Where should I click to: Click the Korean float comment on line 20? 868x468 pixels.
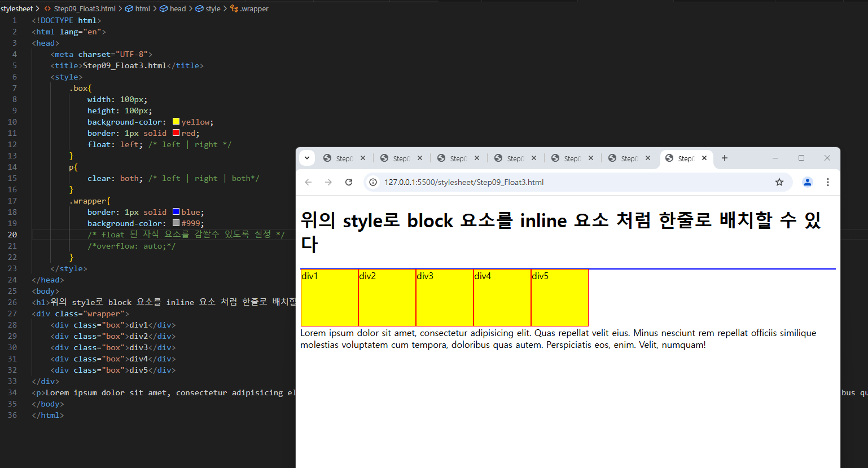pos(186,235)
